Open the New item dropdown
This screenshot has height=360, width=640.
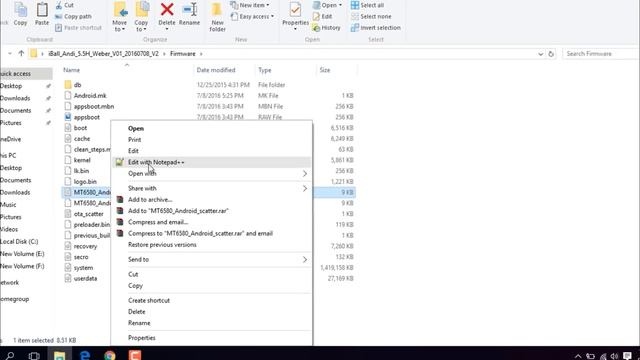pyautogui.click(x=249, y=5)
